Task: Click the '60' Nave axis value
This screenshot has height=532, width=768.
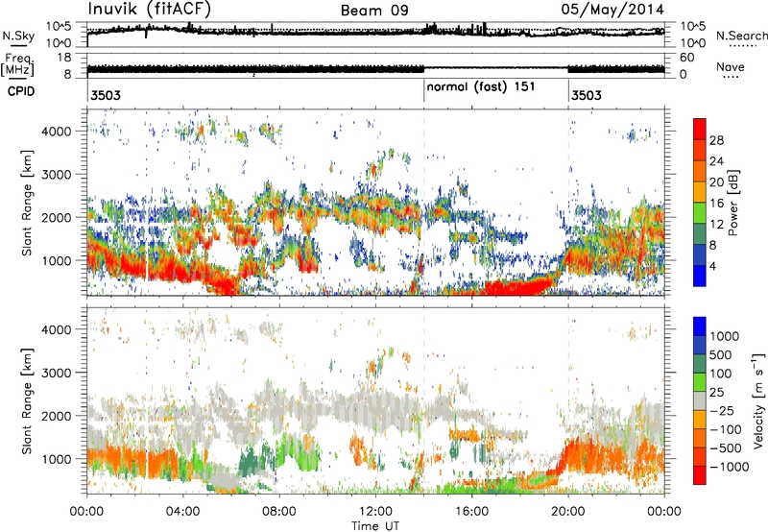Action: (687, 58)
